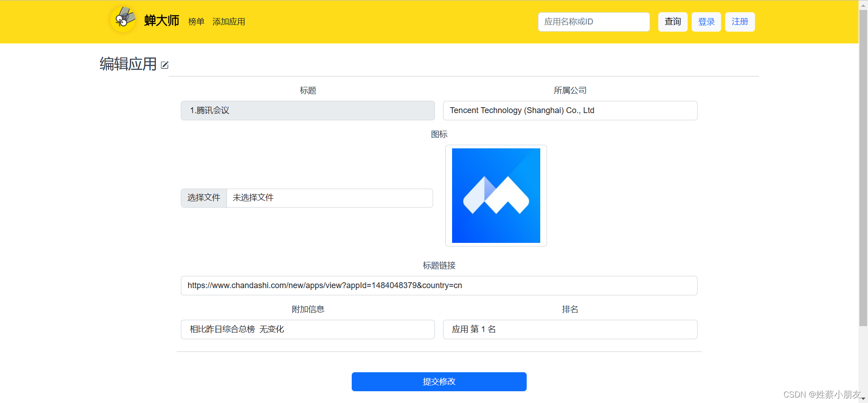
Task: Click the 选择文件 file chooser button
Action: (x=204, y=198)
